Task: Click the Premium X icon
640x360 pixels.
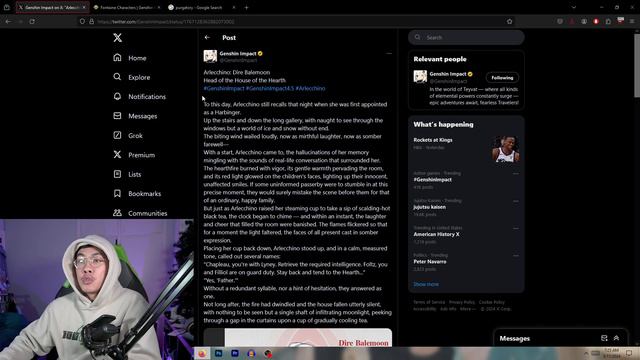Action: pos(117,154)
